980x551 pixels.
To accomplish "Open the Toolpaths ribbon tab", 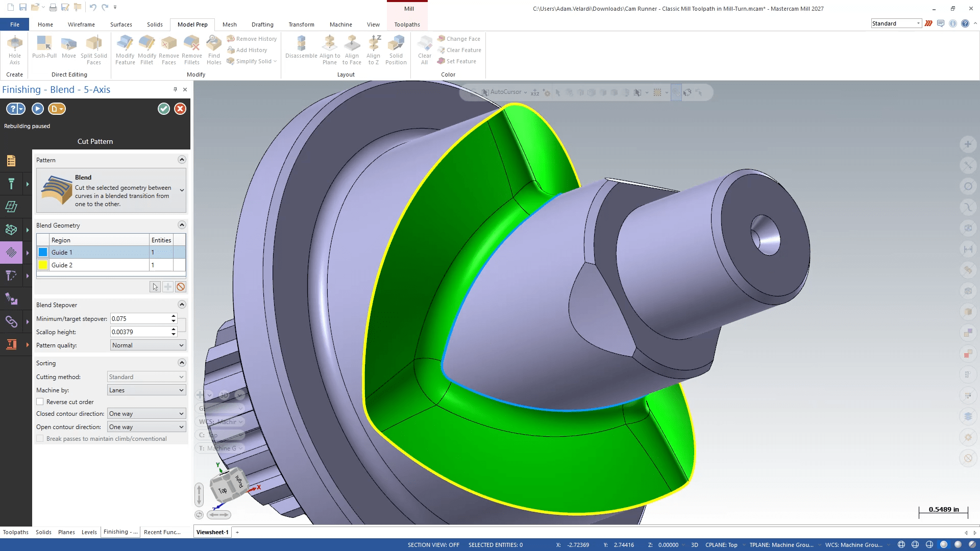I will pos(407,24).
